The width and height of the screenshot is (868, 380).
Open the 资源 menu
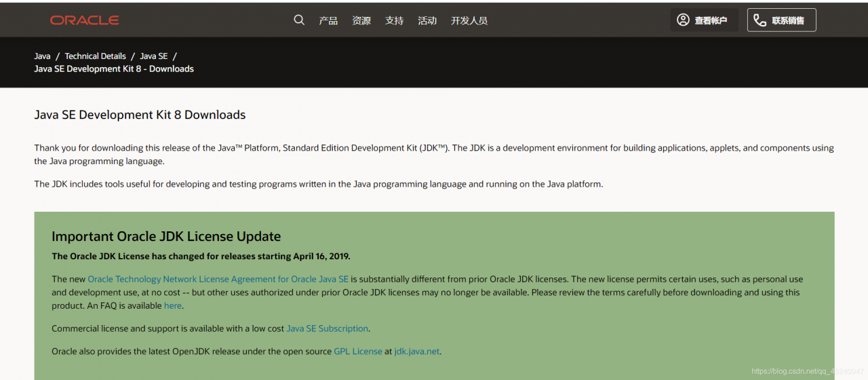pyautogui.click(x=361, y=20)
